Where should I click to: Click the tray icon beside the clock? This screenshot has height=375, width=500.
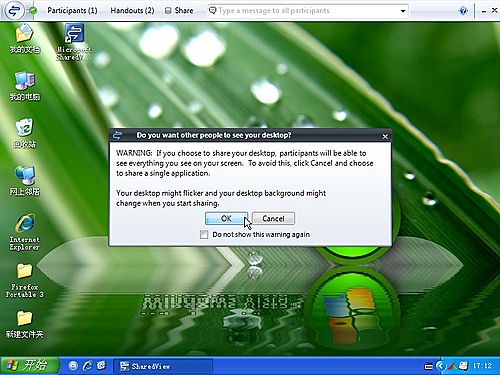463,366
